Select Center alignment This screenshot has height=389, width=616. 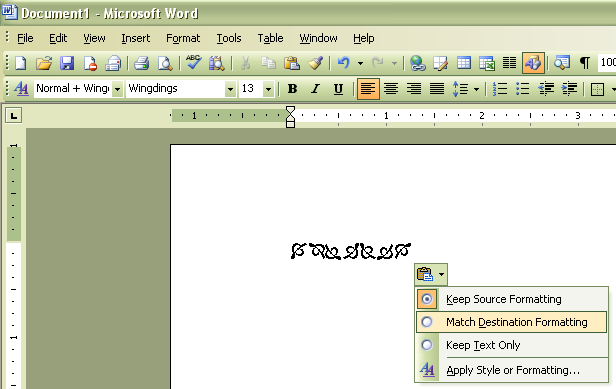[391, 89]
